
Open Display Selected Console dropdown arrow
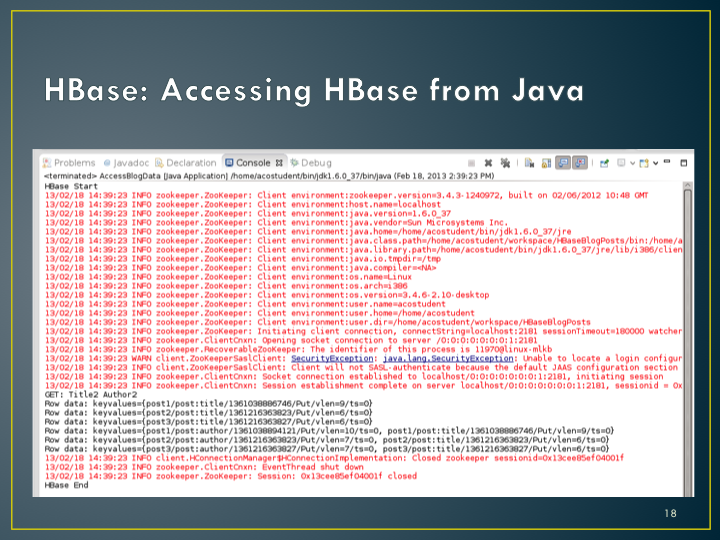click(632, 163)
